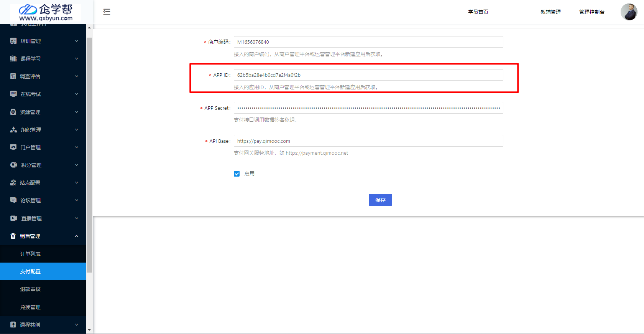The width and height of the screenshot is (644, 334).
Task: Open the 订单列表 submenu item
Action: [43, 254]
